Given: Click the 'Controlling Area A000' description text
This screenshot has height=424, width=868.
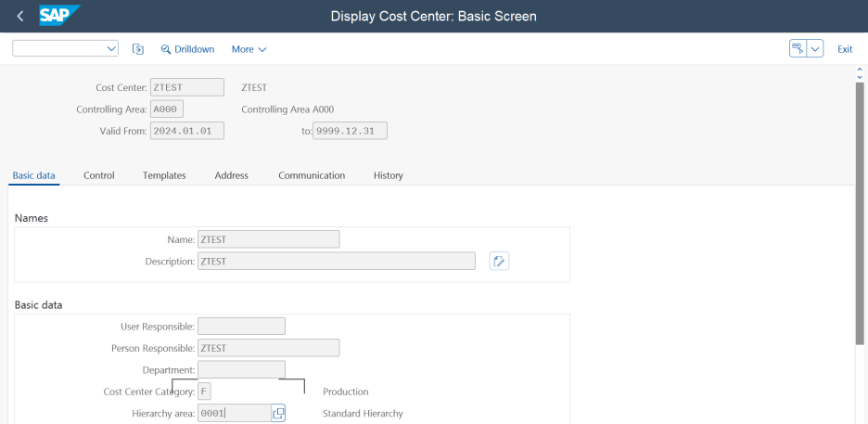Looking at the screenshot, I should coord(287,109).
